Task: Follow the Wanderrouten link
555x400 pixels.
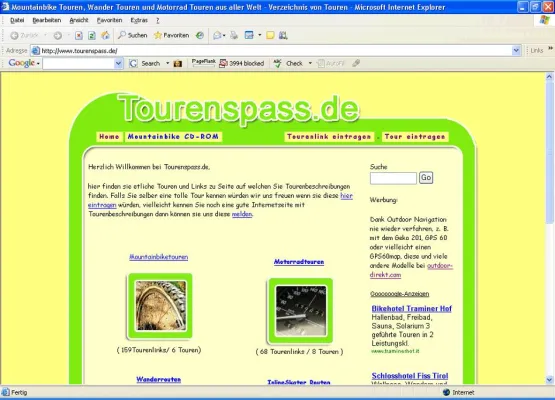Action: pos(159,379)
